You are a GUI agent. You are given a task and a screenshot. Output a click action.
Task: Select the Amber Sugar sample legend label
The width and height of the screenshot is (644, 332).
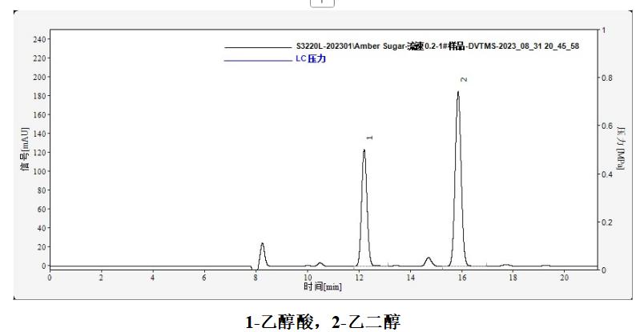tap(437, 46)
